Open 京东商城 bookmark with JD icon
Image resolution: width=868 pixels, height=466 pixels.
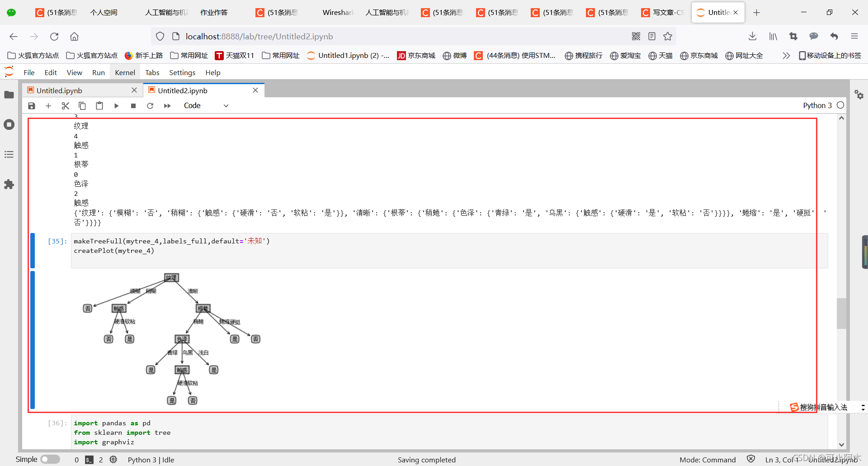click(416, 56)
